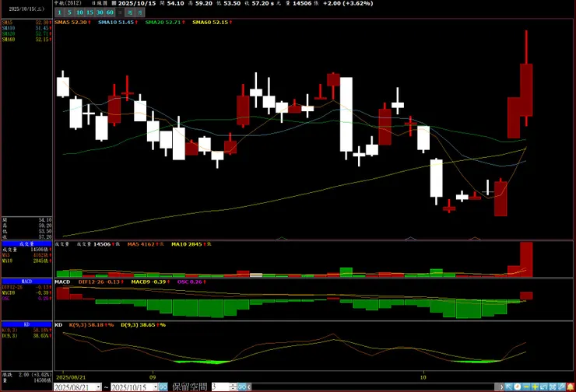Select the MACD panel header
Viewport: 576px width, 392px height.
point(26,282)
